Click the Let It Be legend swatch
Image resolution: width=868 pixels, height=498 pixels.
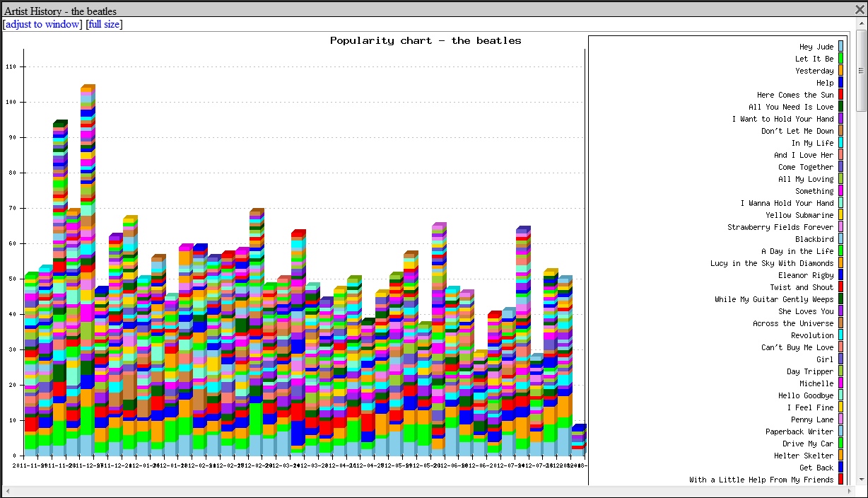pos(840,59)
